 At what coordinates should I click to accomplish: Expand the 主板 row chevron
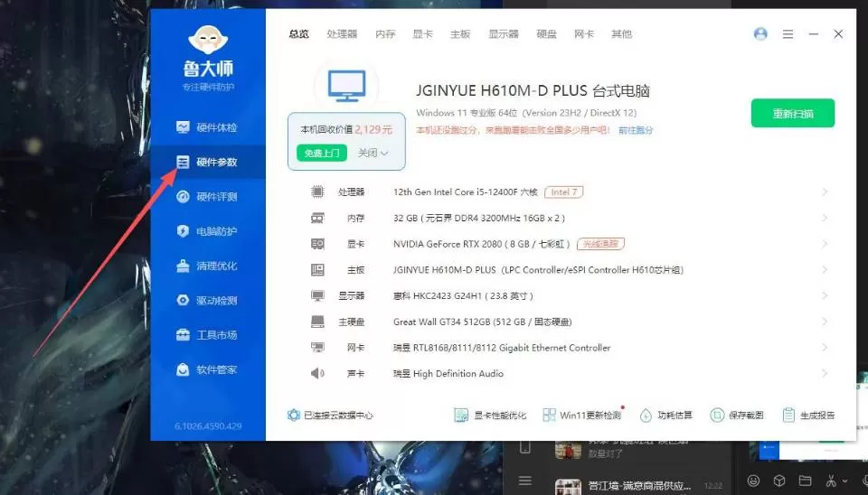[825, 270]
